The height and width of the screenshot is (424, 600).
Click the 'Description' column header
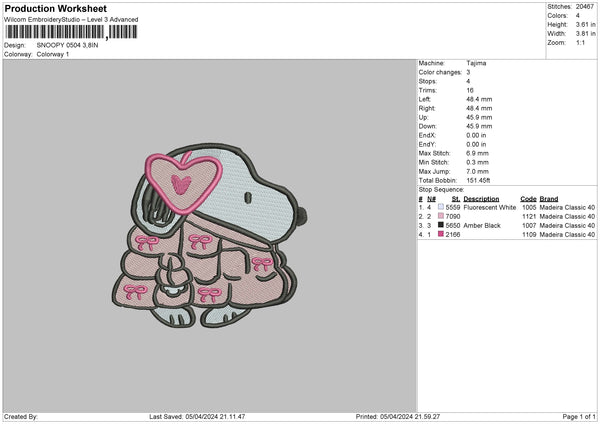pos(481,199)
